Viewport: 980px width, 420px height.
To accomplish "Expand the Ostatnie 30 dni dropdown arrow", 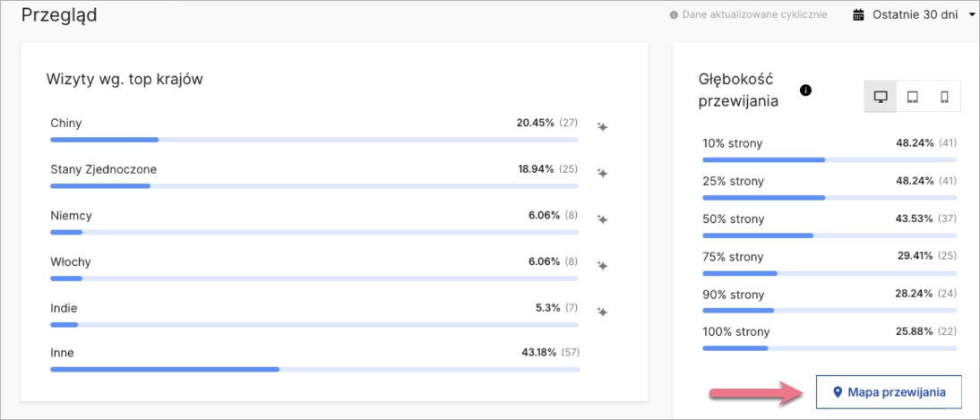I will [972, 15].
